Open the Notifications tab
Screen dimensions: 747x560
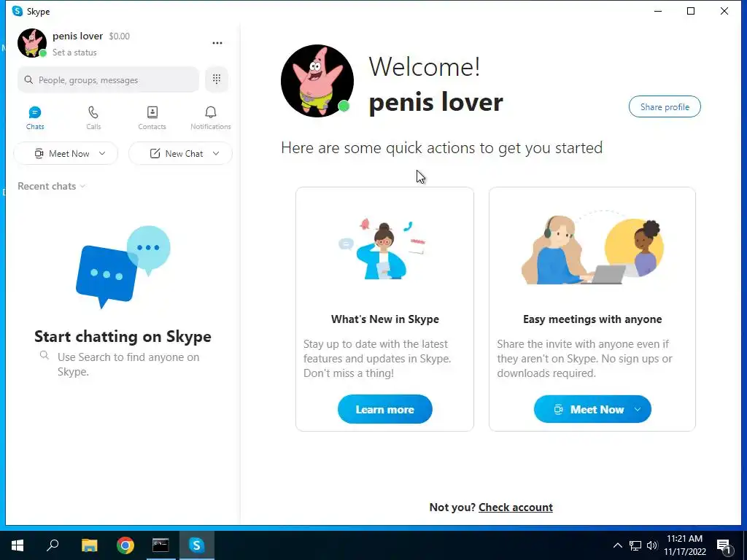pyautogui.click(x=211, y=118)
